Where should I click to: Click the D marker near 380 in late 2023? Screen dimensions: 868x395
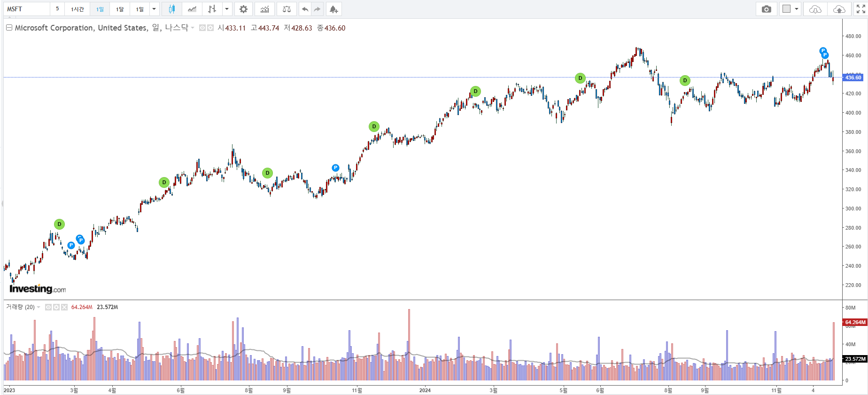(374, 126)
